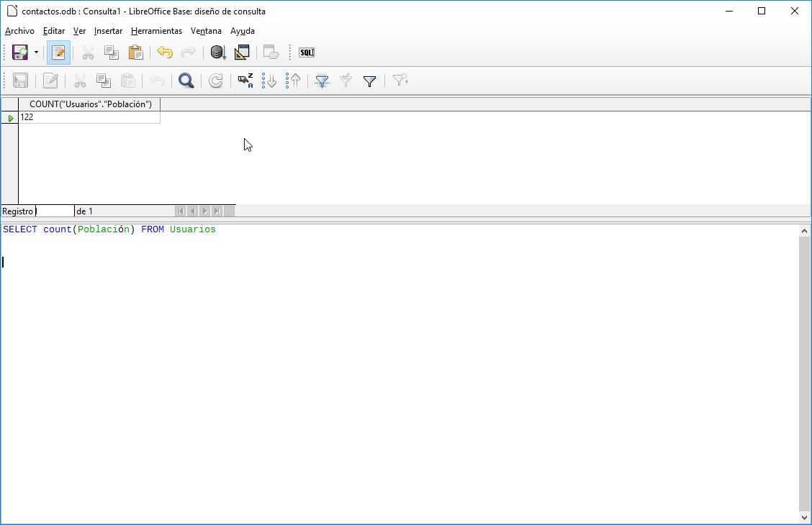The image size is (812, 525).
Task: Go to the last record
Action: pos(218,211)
